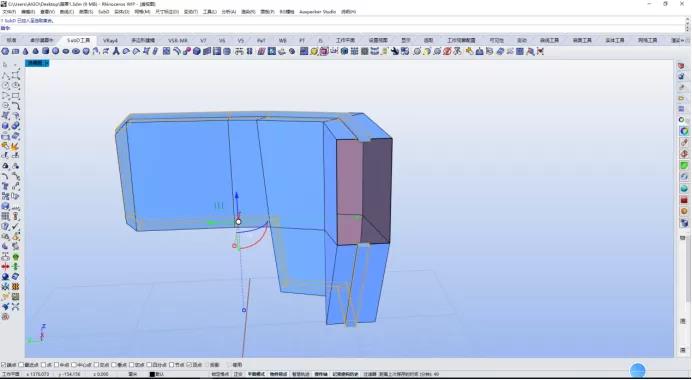Viewport: 692px width, 380px height.
Task: Click the 工作平面 CPlane status bar field
Action: coord(11,374)
